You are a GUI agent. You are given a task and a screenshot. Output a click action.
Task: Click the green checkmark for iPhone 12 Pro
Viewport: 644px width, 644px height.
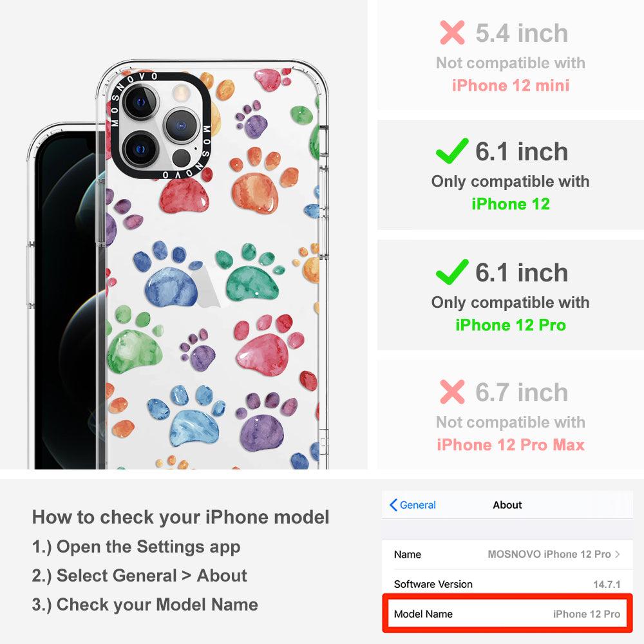click(x=452, y=272)
